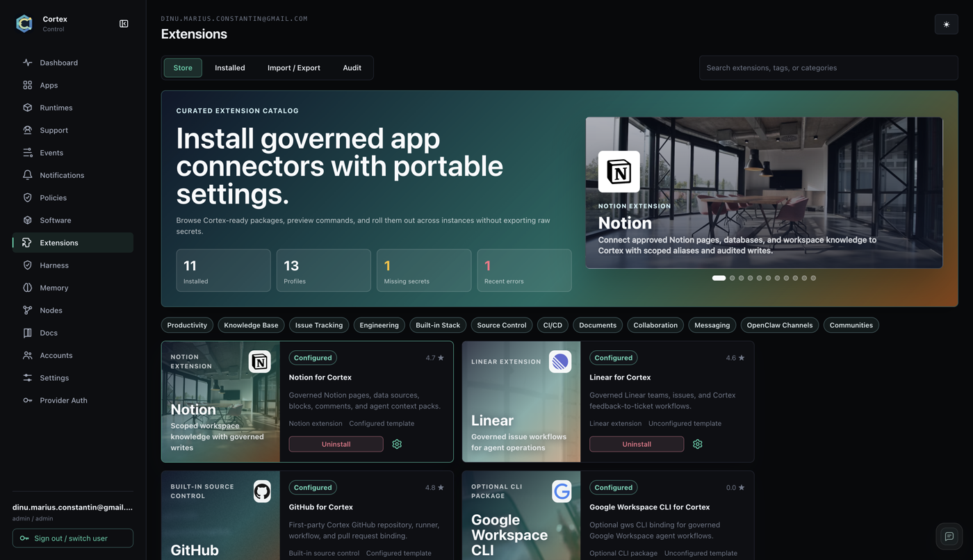Open Provider Auth in the sidebar
This screenshot has height=560, width=973.
click(73, 400)
